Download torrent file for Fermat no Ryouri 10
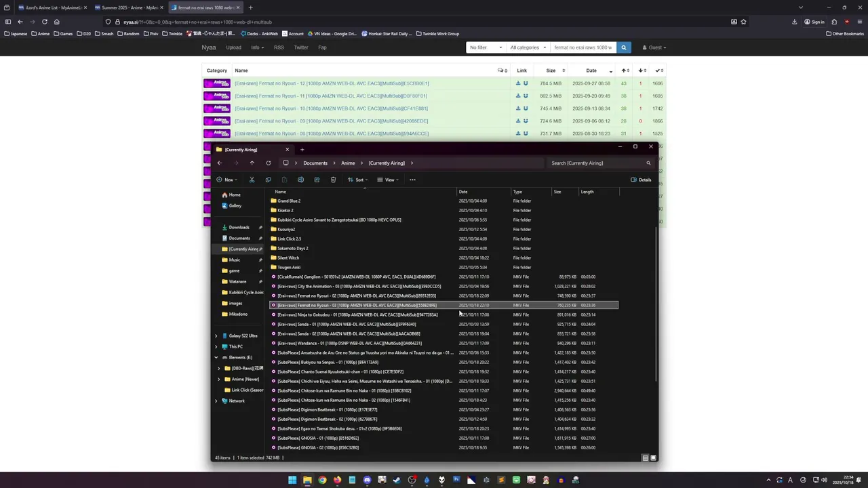Screen dimensions: 868x488 (518, 108)
